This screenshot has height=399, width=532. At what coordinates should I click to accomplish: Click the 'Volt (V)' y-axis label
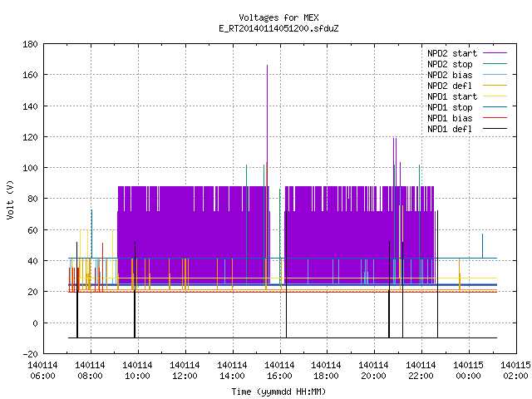(10, 200)
